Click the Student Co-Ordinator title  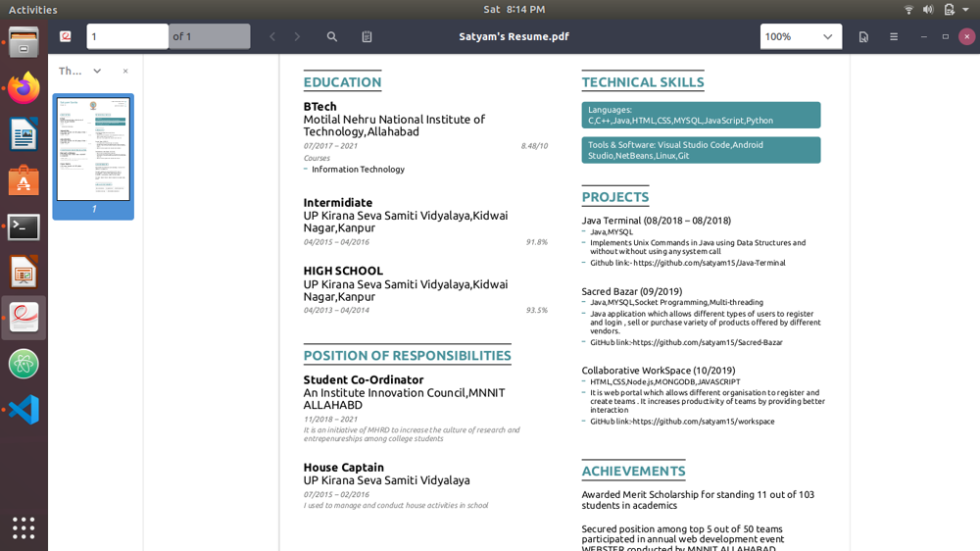click(x=364, y=379)
